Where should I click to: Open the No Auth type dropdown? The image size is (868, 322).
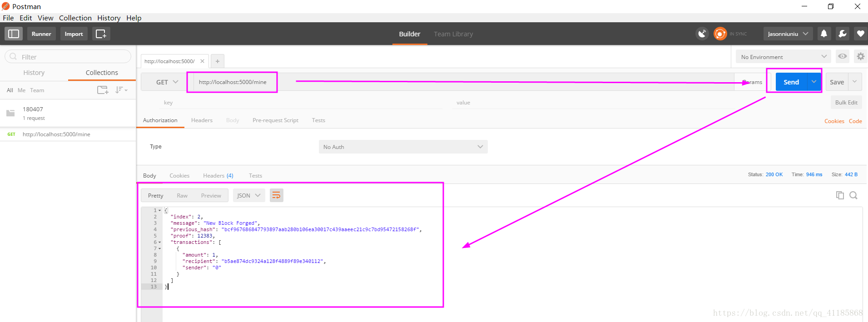[403, 147]
